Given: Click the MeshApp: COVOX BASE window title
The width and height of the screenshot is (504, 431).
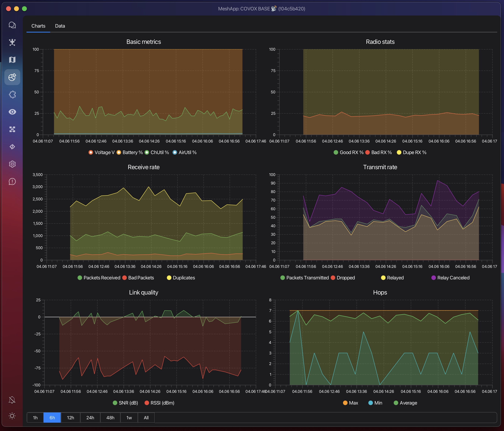Looking at the screenshot, I should coord(261,9).
